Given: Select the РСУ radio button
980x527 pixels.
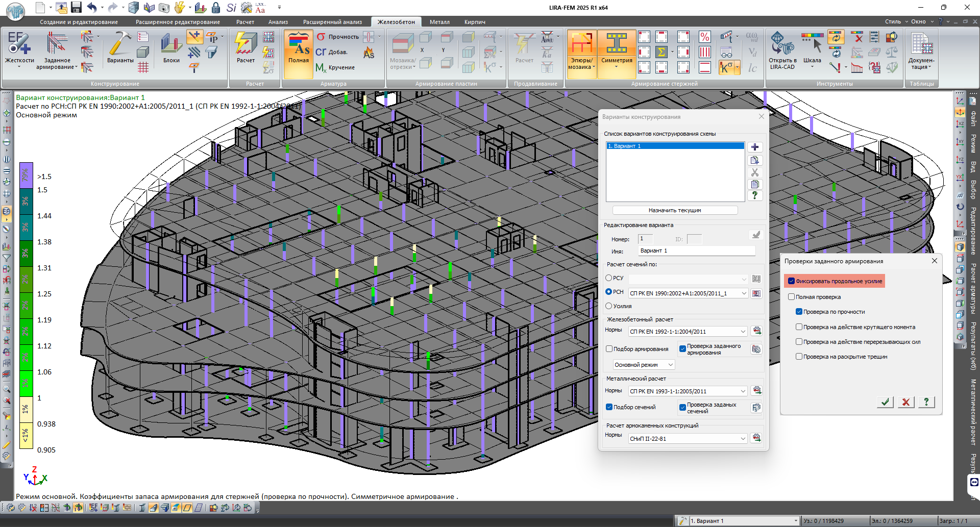Looking at the screenshot, I should tap(608, 278).
